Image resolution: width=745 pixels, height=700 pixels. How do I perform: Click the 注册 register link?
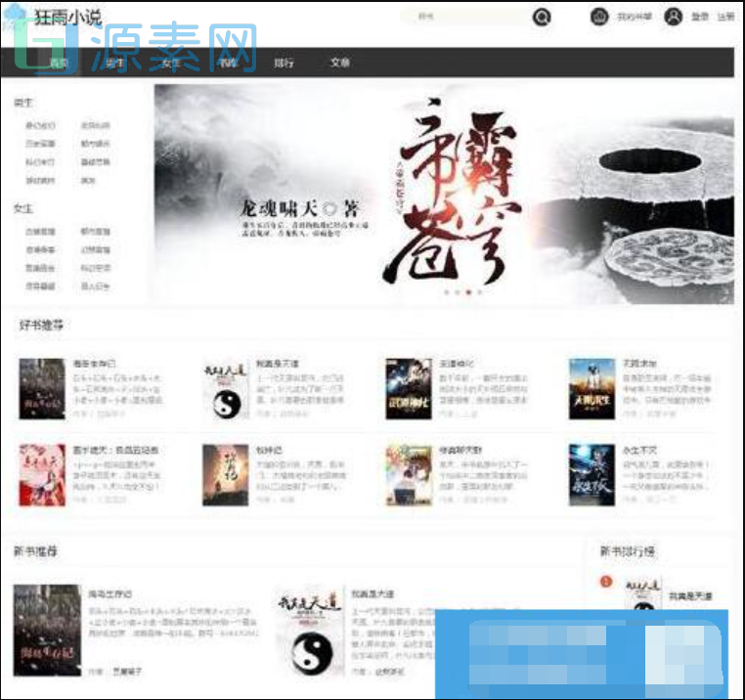[725, 17]
